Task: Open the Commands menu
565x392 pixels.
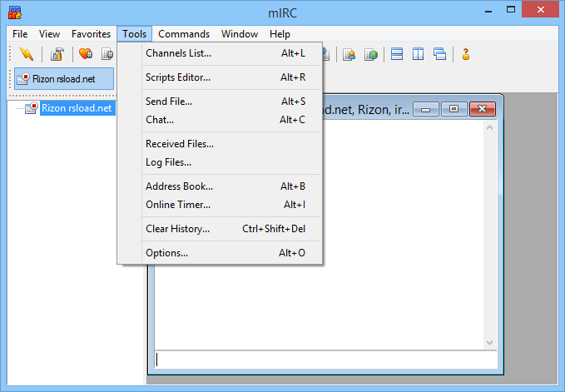Action: coord(184,34)
